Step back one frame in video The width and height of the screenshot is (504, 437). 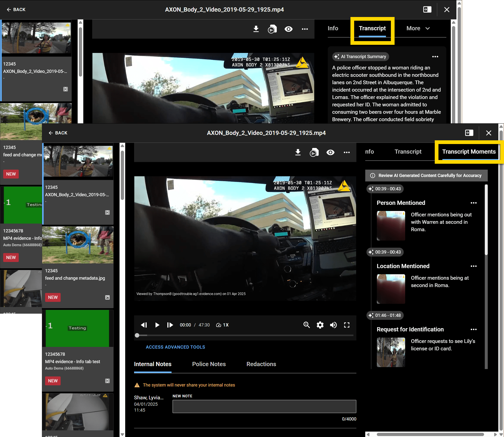point(144,325)
